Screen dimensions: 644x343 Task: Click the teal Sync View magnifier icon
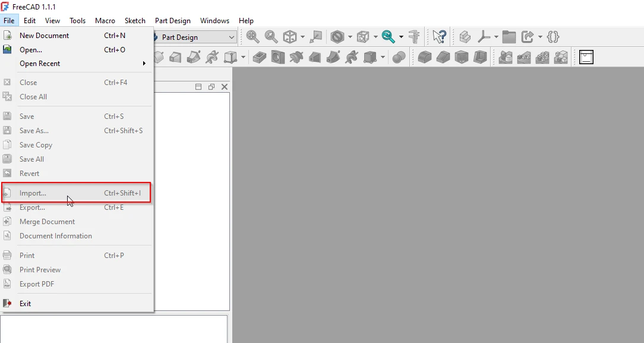point(388,37)
